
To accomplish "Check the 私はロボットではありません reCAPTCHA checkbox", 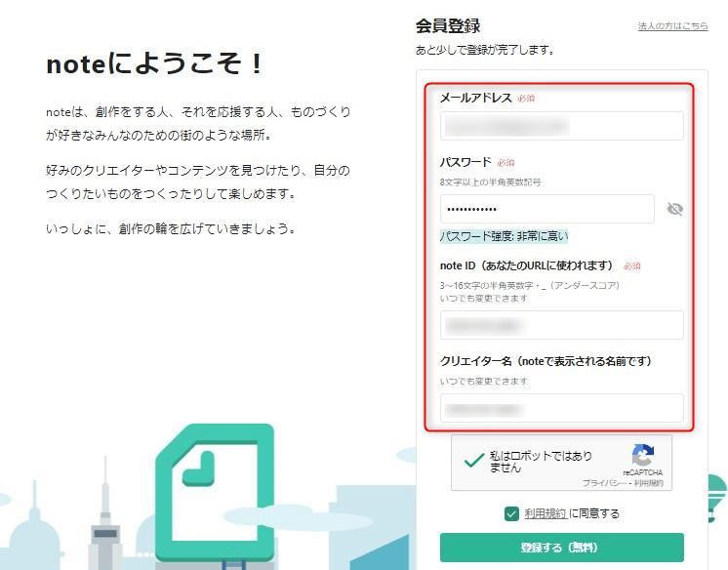I will pos(474,461).
